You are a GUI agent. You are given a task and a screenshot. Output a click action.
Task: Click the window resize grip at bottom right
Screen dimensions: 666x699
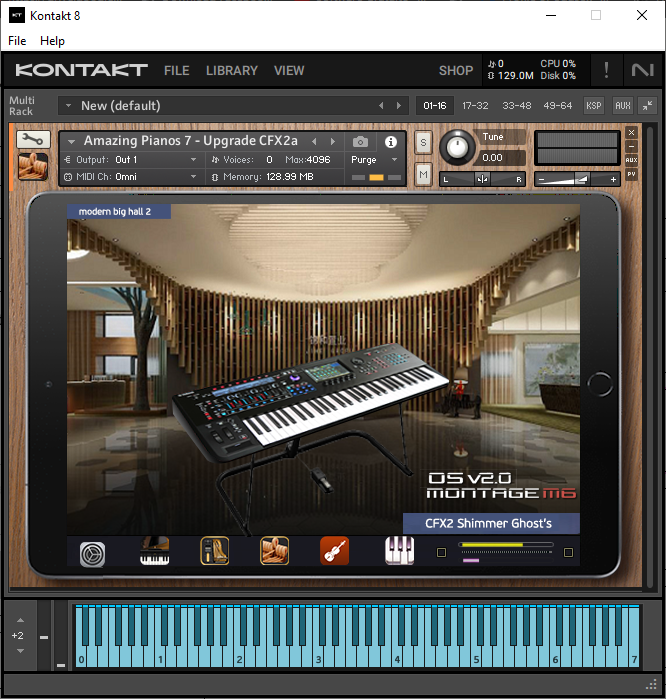pyautogui.click(x=651, y=684)
